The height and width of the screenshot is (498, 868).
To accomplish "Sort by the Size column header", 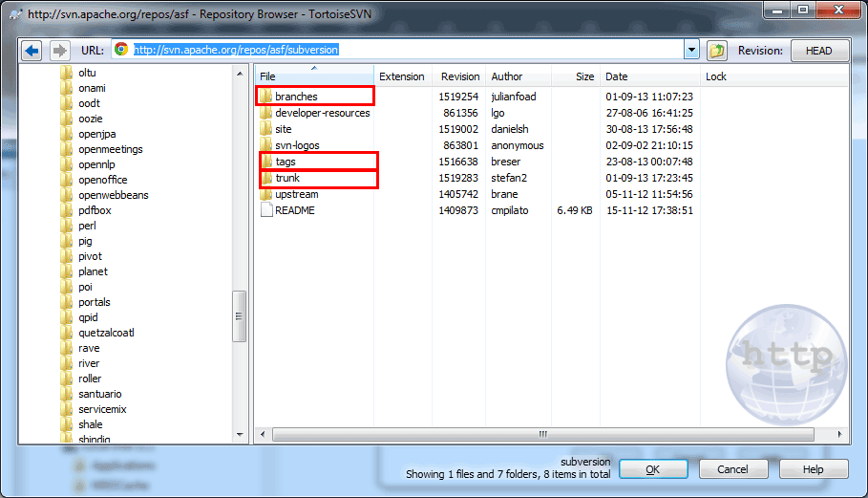I will [x=576, y=76].
